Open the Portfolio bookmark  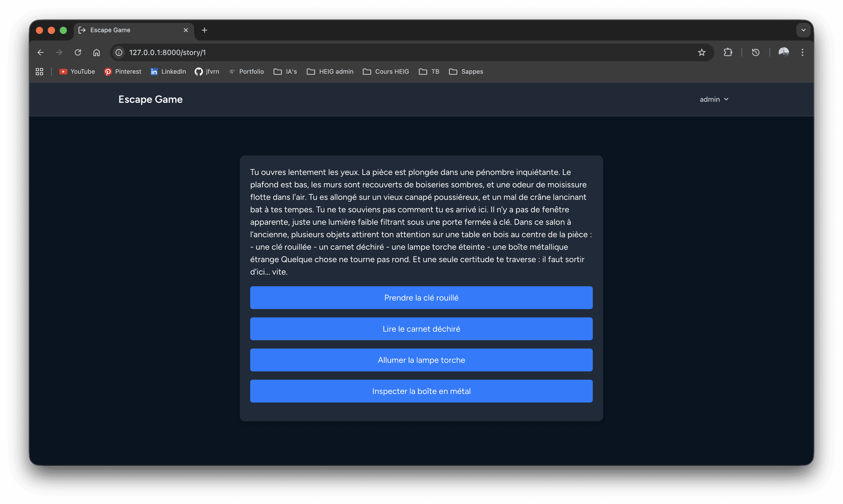click(247, 71)
